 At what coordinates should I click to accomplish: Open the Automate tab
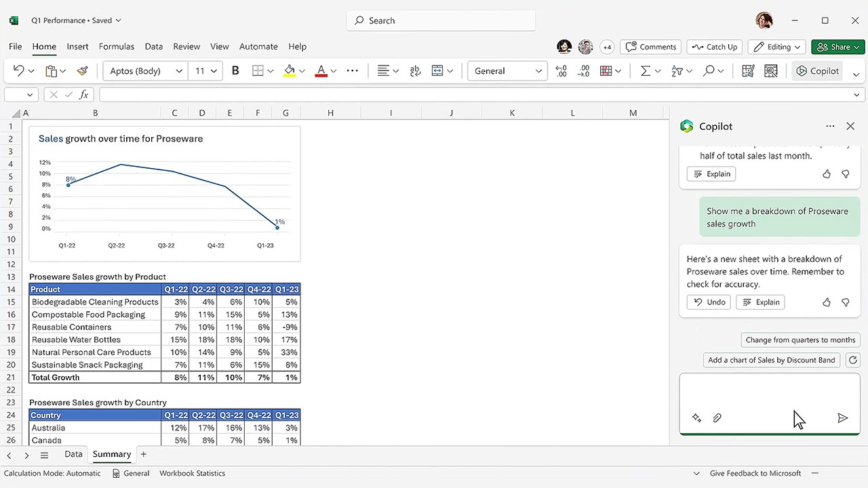258,47
